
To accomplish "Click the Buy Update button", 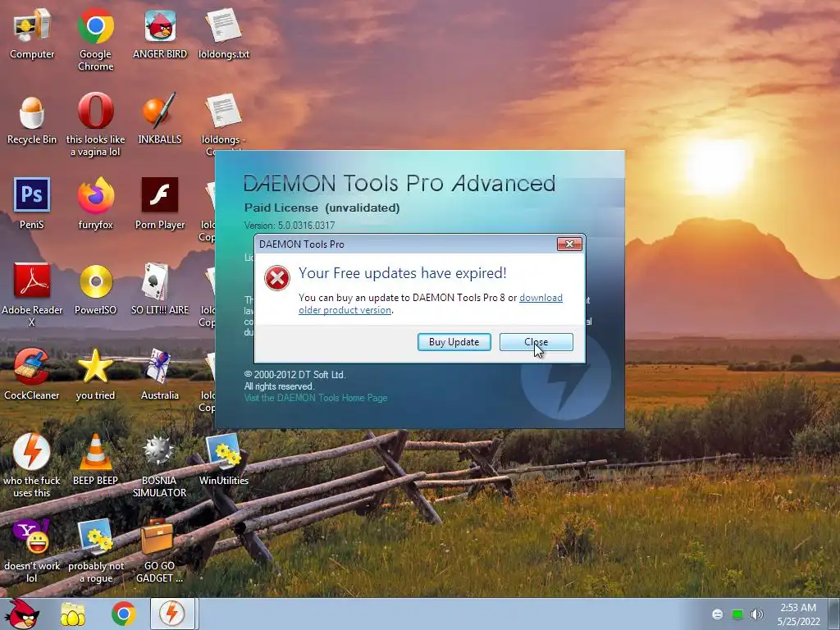I will pos(454,342).
